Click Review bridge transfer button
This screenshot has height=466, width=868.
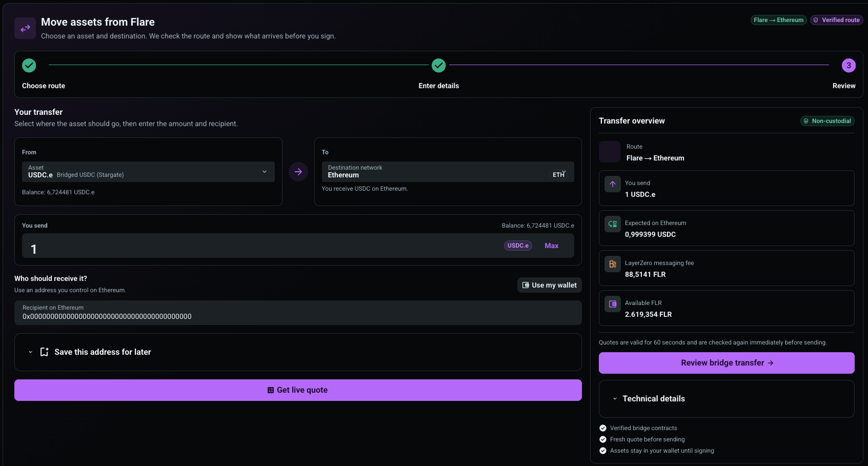click(x=726, y=363)
